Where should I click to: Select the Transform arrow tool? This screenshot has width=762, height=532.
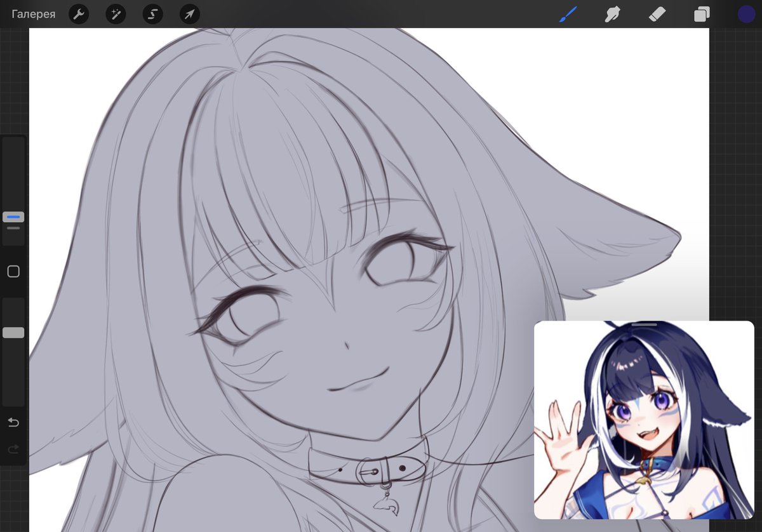click(190, 14)
